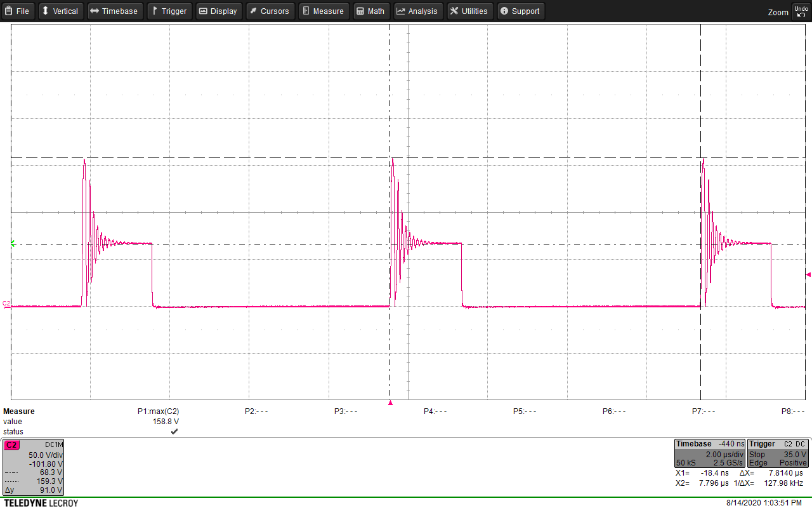Screen dimensions: 812x508
Task: Click the X1= -18.4 ns cursor readout
Action: point(701,473)
